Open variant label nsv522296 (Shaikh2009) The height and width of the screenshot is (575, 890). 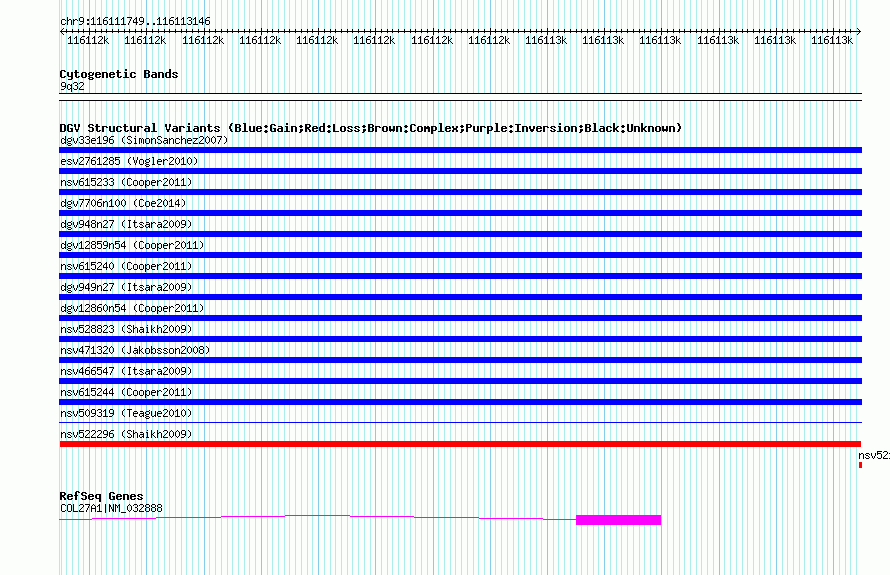click(x=126, y=434)
